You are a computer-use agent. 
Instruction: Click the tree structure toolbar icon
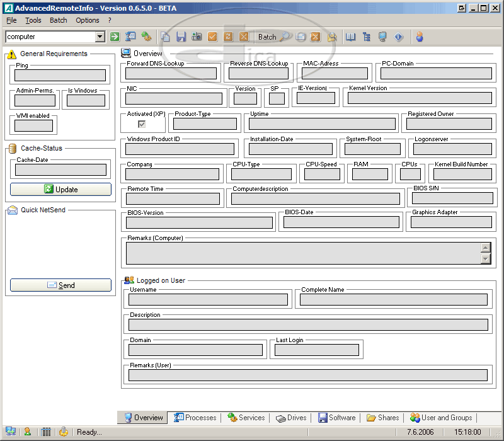click(366, 37)
